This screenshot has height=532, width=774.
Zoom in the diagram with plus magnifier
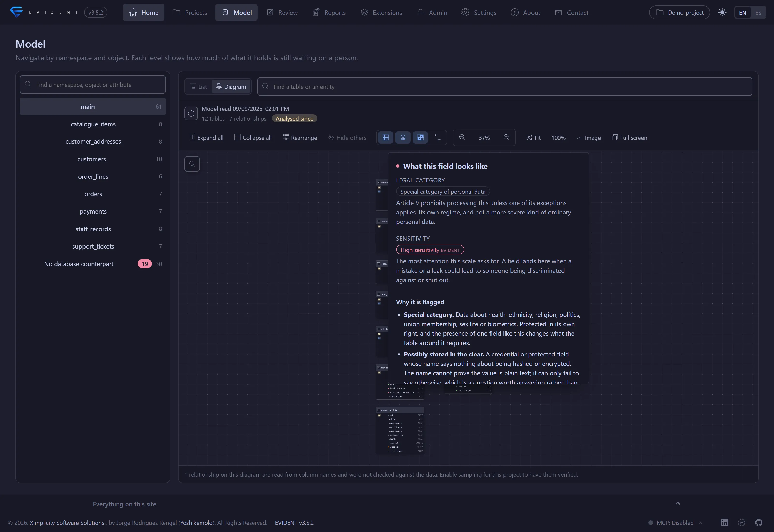pyautogui.click(x=506, y=137)
